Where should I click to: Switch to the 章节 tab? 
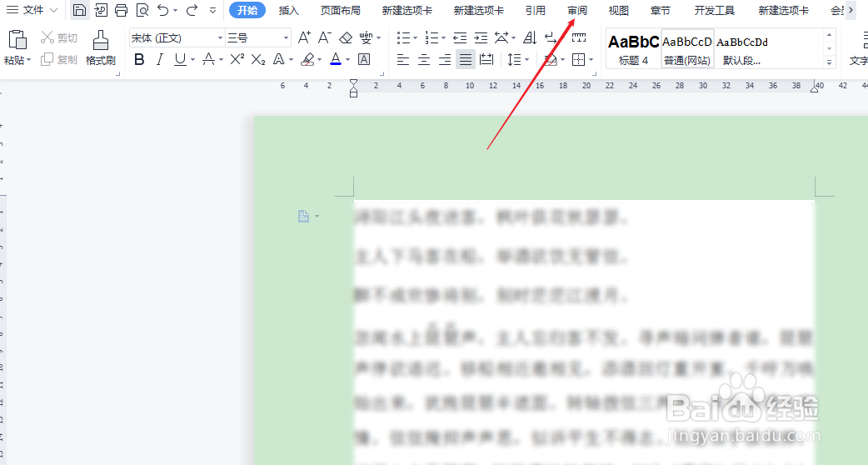click(x=660, y=10)
